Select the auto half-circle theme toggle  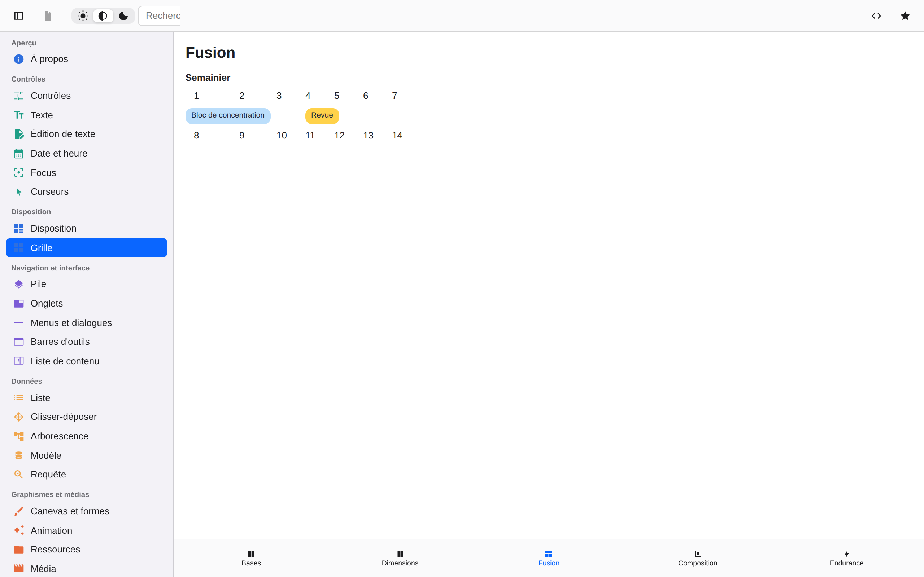point(103,16)
